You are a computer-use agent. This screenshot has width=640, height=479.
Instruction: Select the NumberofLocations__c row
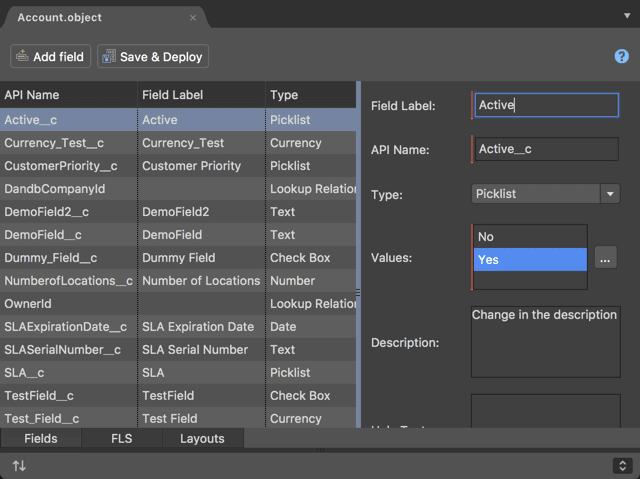178,281
